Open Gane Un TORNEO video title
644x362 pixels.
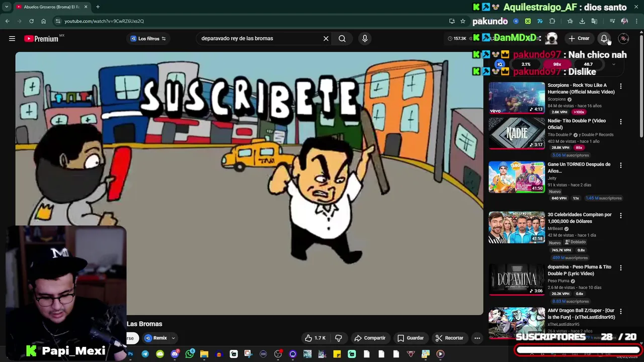(x=579, y=167)
